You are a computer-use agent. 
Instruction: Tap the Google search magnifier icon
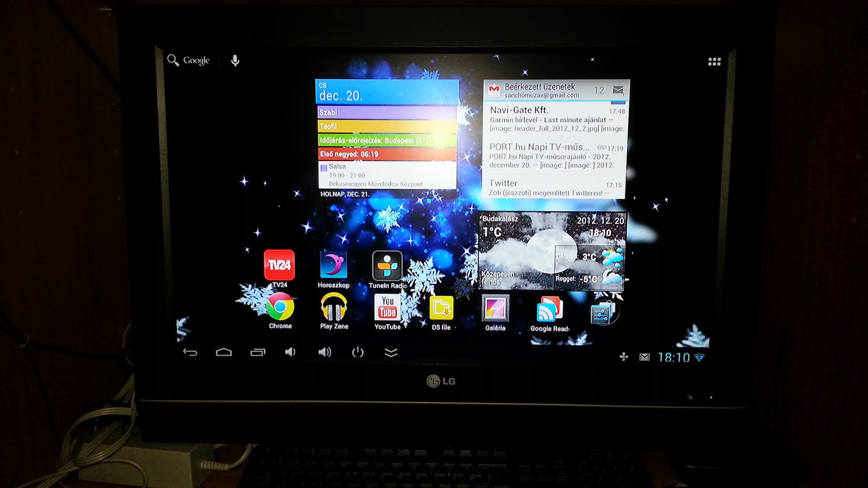tap(173, 60)
